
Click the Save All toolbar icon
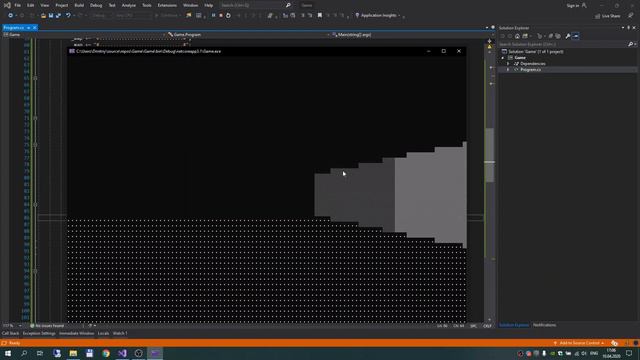(58, 16)
